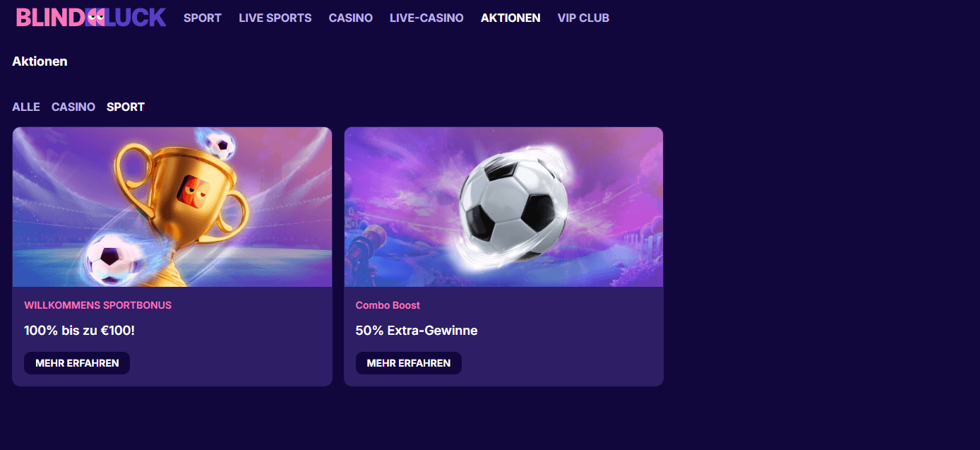Screen dimensions: 980x450
Task: Select AKTIONEN in the top navigation
Action: coord(510,18)
